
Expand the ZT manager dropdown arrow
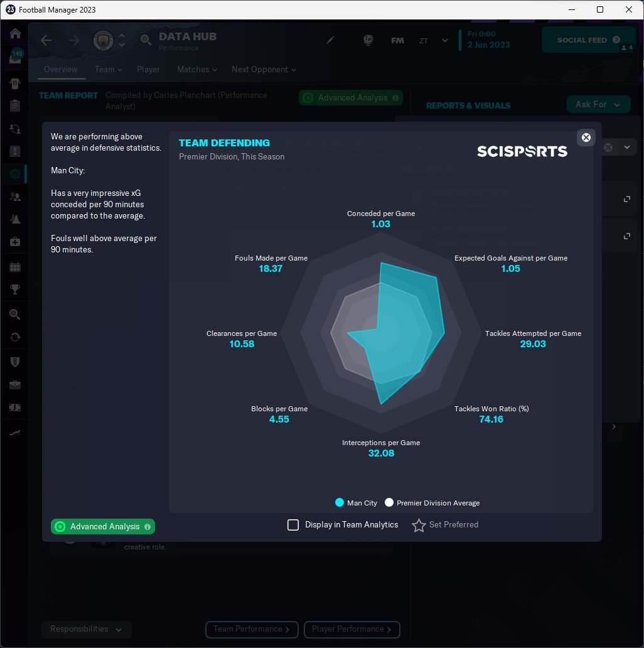coord(444,40)
